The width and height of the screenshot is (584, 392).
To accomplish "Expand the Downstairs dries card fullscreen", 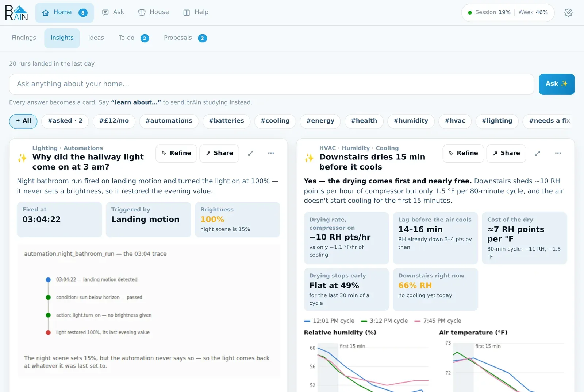I will 537,154.
